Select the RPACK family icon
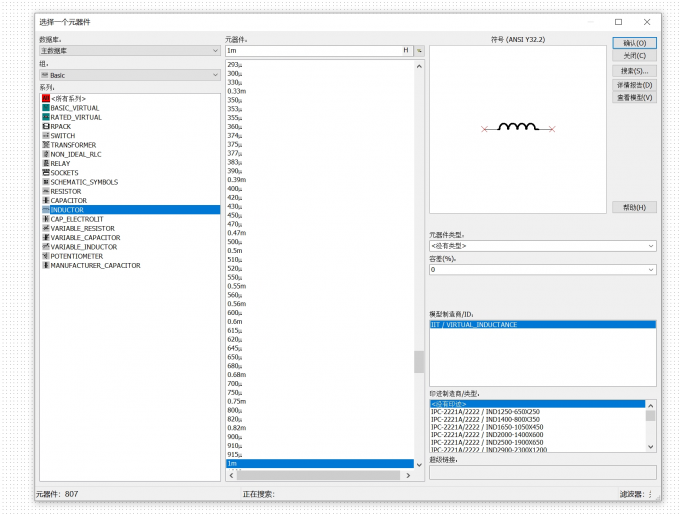Screen dimensions: 680x514 46,126
